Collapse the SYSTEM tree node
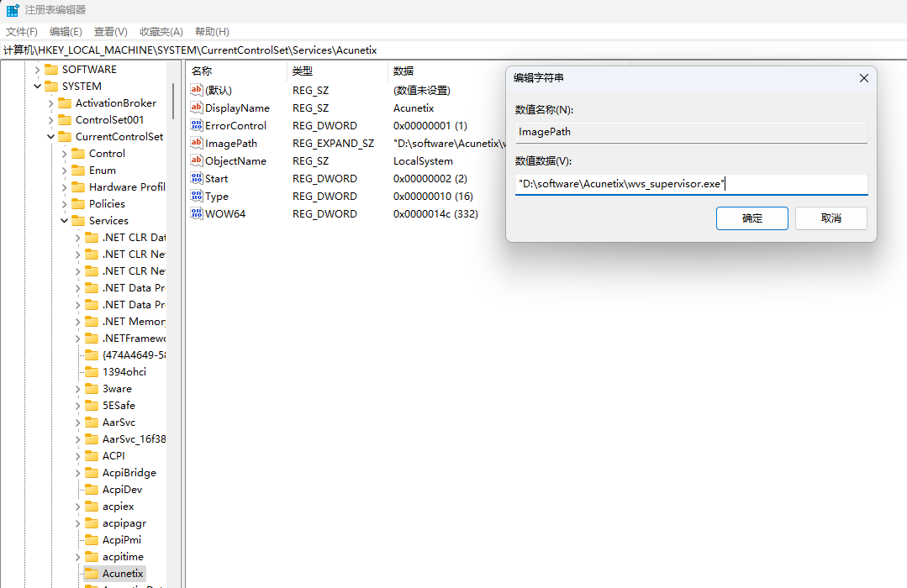The width and height of the screenshot is (907, 588). (x=38, y=87)
